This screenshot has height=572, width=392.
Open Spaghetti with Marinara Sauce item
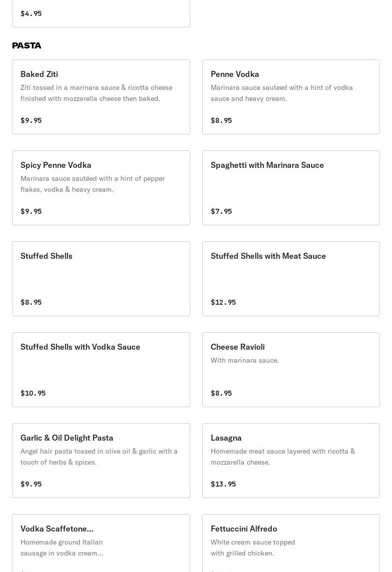tap(291, 187)
